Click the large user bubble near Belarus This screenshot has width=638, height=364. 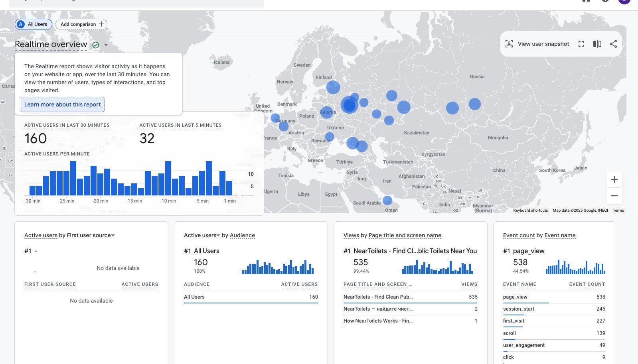pos(350,106)
